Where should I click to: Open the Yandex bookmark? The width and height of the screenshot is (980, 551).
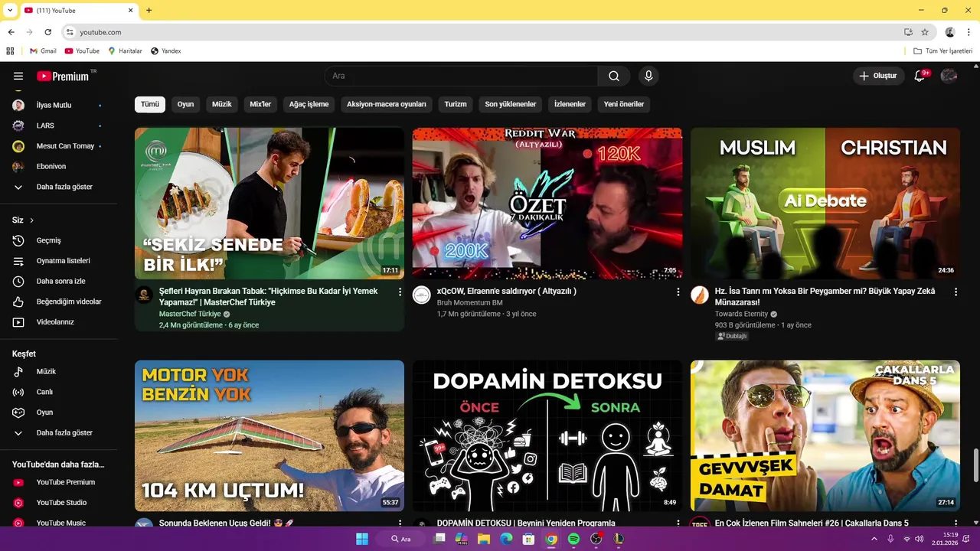click(x=165, y=51)
